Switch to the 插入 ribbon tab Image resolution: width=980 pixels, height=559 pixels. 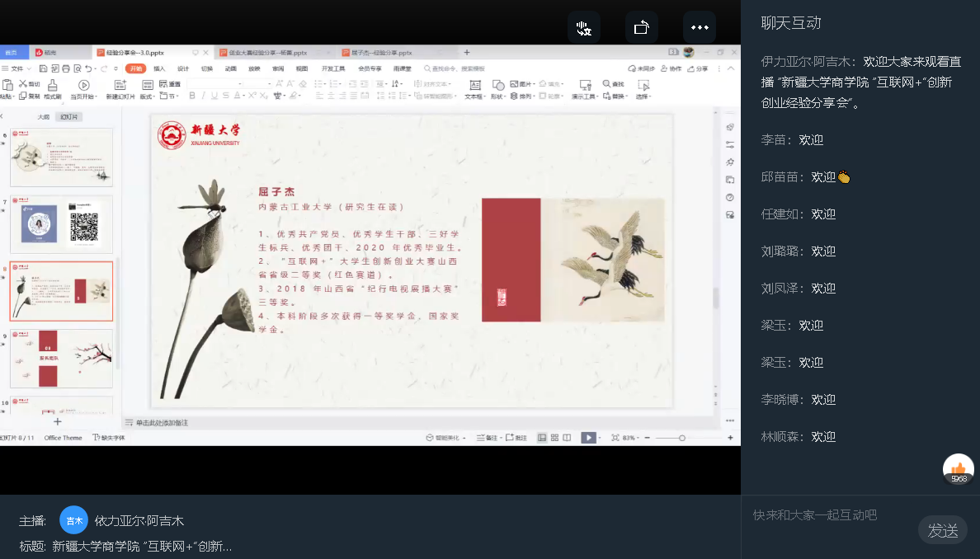click(159, 68)
